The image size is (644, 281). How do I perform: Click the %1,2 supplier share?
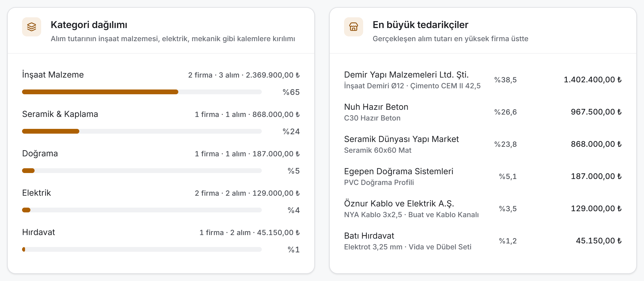coord(508,241)
